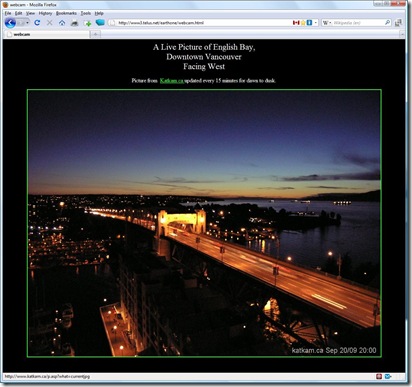
Task: Click the 'Facing West' text
Action: click(204, 67)
